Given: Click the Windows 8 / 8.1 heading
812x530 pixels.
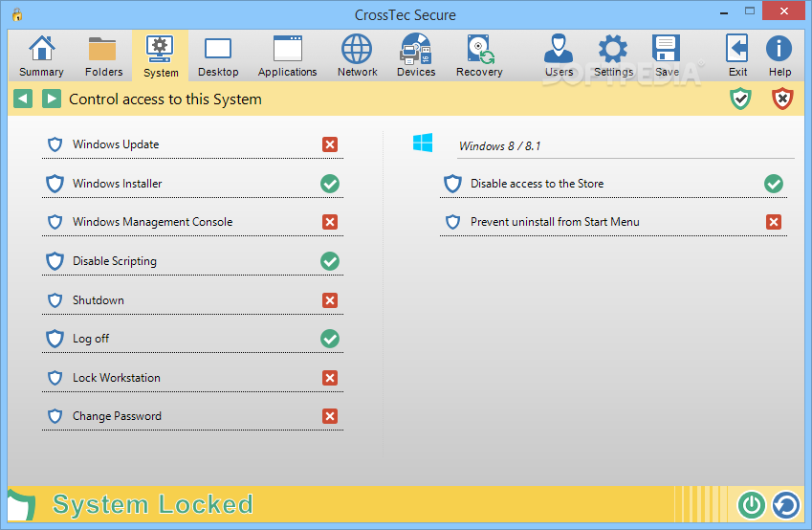Looking at the screenshot, I should 500,146.
